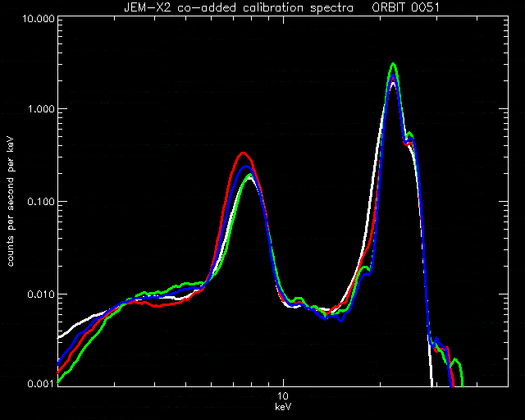525x420 pixels.
Task: Click the x-axis tick label 10
Action: pos(283,396)
